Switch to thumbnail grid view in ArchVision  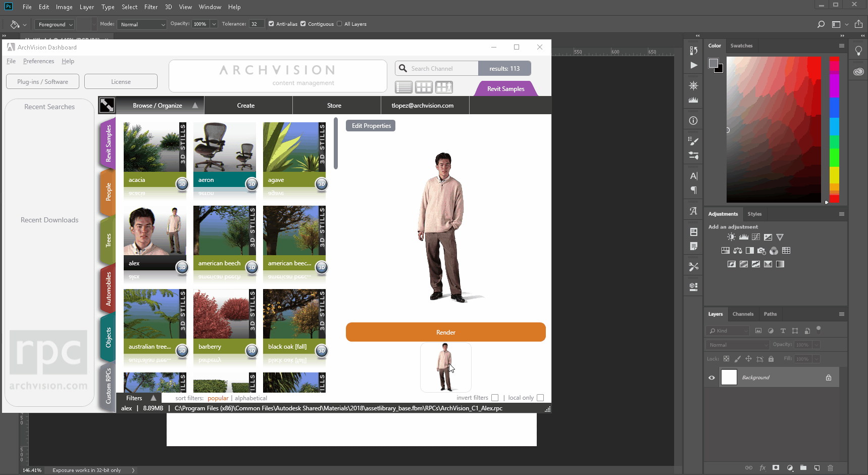click(x=424, y=87)
